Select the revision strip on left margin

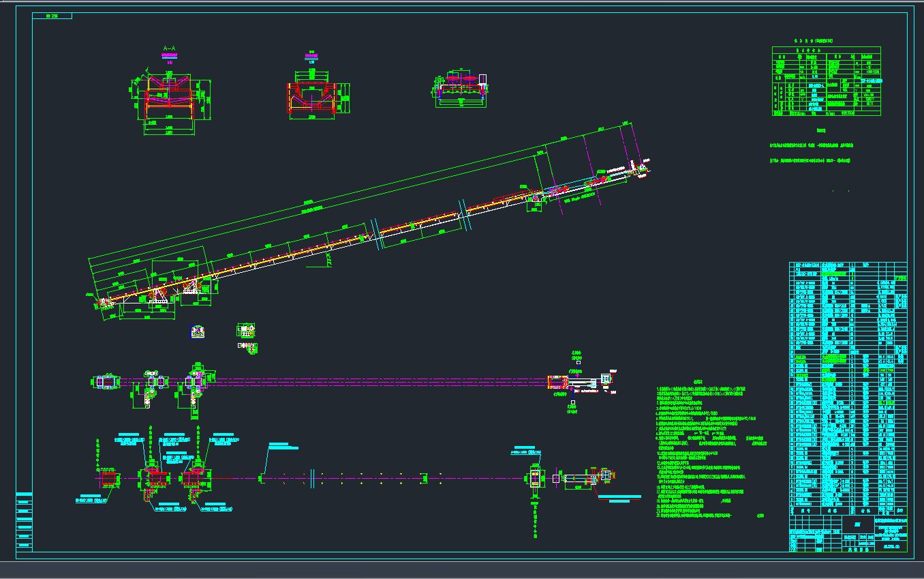(24, 520)
